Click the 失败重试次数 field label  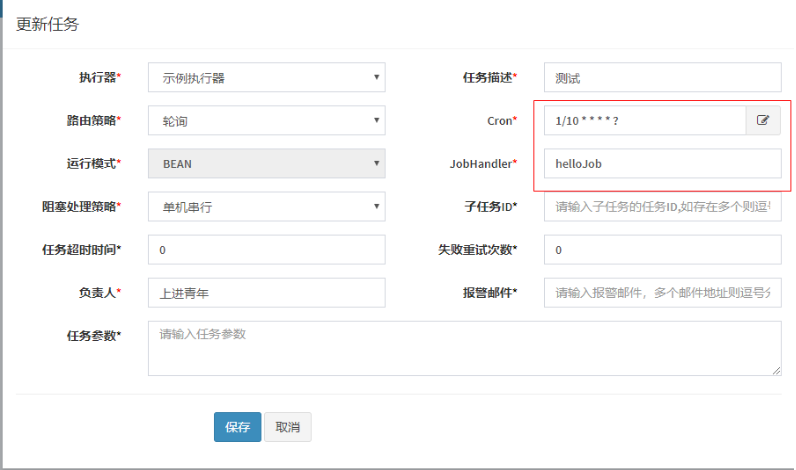478,250
